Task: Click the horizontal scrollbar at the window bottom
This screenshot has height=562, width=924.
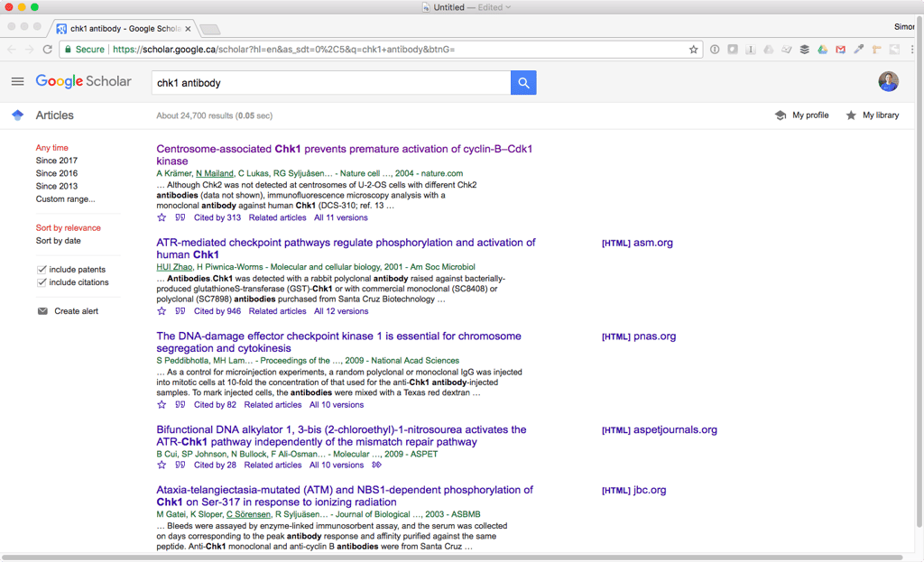Action: click(x=452, y=557)
